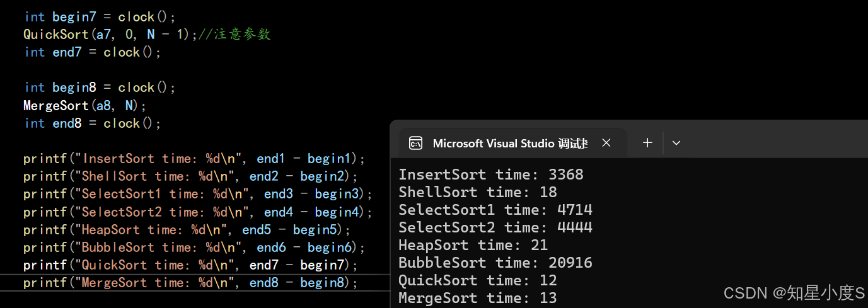Click the green 注意参数 comment

coord(242,35)
